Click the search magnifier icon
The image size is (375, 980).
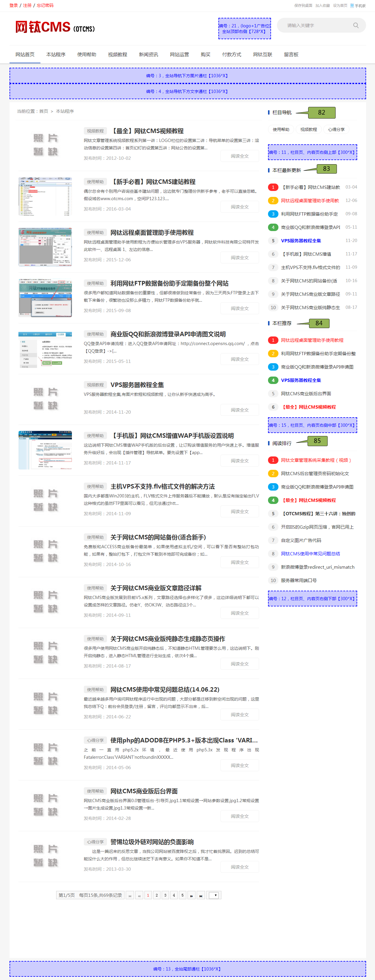pos(356,26)
